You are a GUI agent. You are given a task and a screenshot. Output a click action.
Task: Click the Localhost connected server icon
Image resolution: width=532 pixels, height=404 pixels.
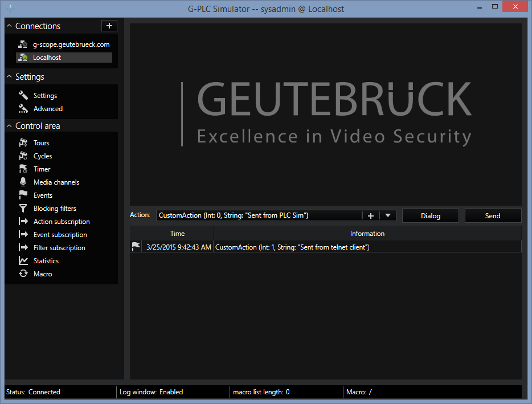(23, 58)
